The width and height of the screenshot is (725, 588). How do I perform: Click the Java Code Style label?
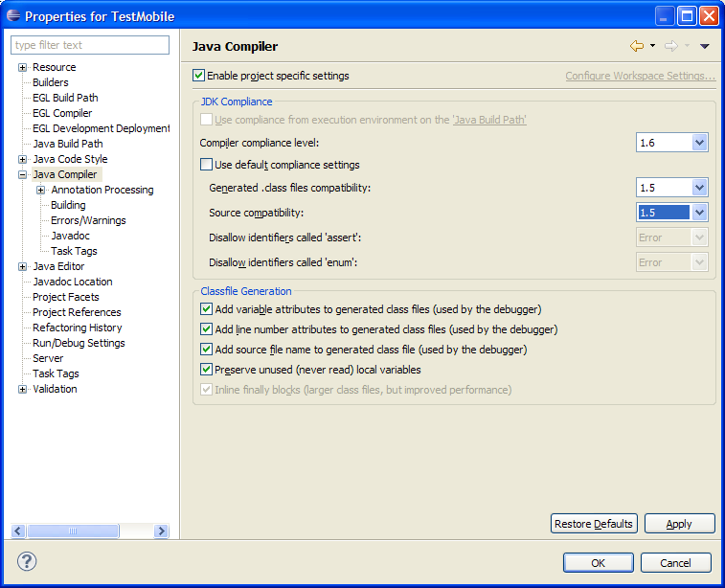[x=70, y=159]
